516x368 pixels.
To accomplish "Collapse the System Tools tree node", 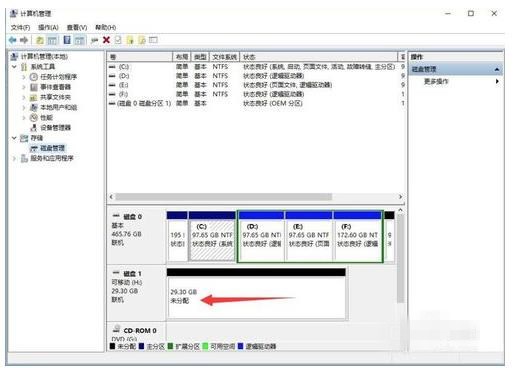I will point(14,67).
